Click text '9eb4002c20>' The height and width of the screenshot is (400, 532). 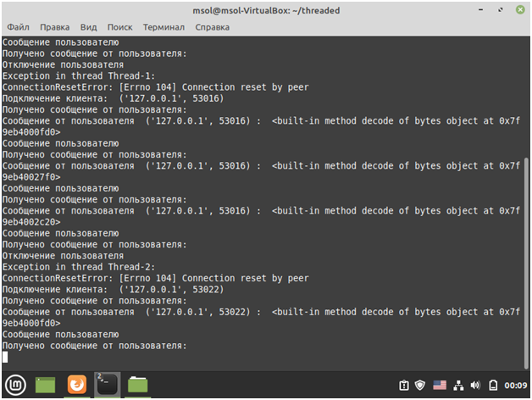[x=31, y=222]
